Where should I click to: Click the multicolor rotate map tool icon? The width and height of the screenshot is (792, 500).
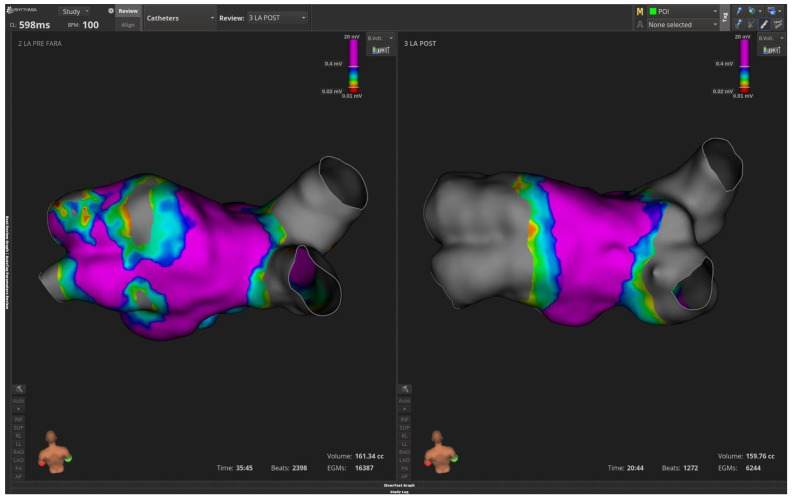(752, 11)
